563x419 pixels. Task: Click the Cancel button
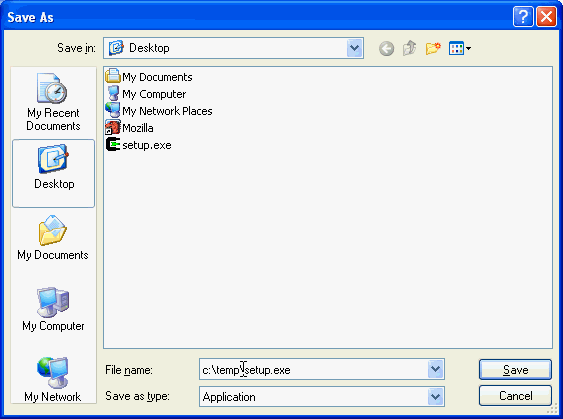click(x=515, y=396)
